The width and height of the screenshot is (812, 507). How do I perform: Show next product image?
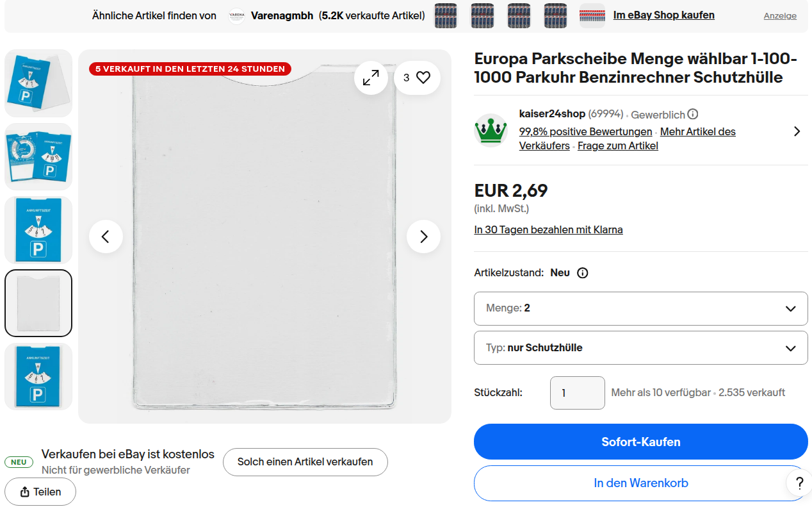click(x=423, y=237)
